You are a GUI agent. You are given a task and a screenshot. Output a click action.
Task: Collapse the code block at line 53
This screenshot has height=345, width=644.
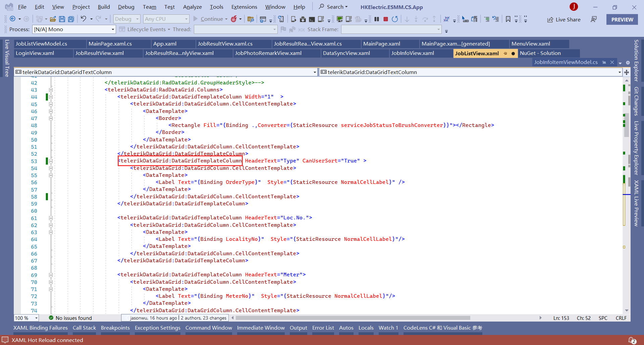(x=51, y=161)
